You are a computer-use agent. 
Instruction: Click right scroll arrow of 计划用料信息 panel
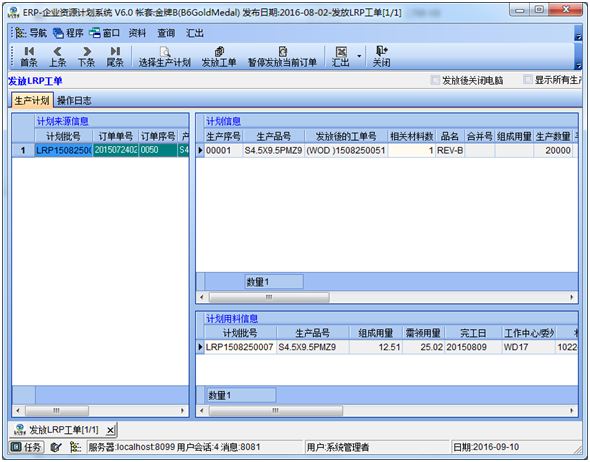coord(572,410)
